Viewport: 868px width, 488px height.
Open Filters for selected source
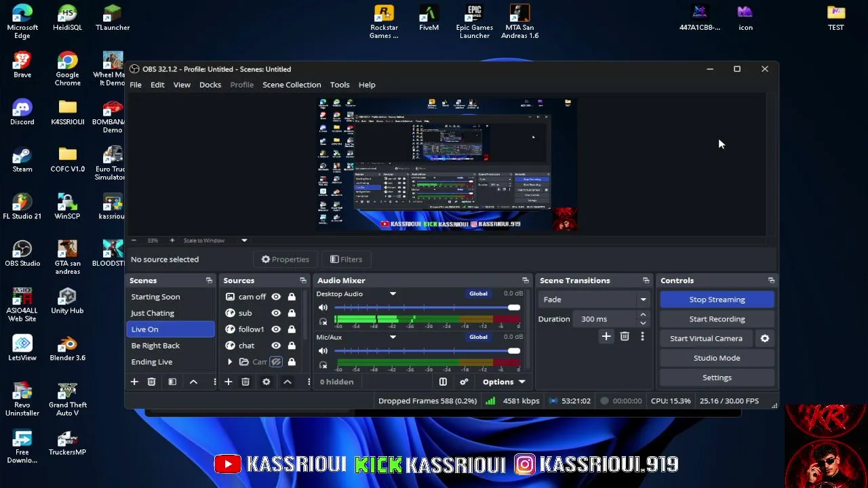347,260
